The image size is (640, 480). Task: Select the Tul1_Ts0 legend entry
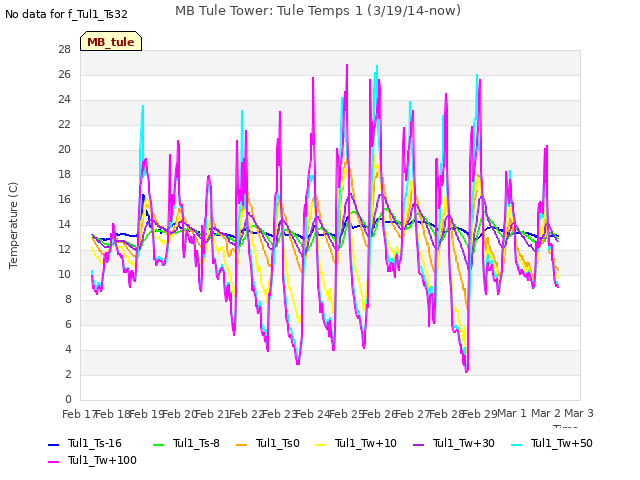coord(268,444)
